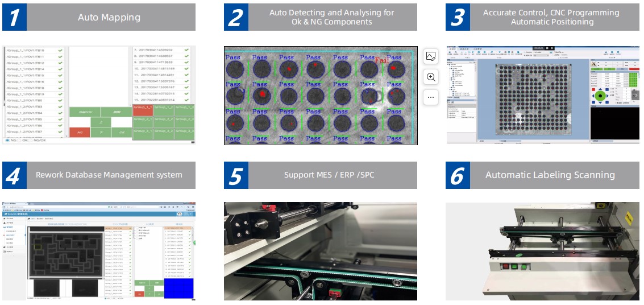Screen dimensions: 644x305
Task: Open the Automatic Labeling Scanning conveyor photo
Action: pos(542,251)
